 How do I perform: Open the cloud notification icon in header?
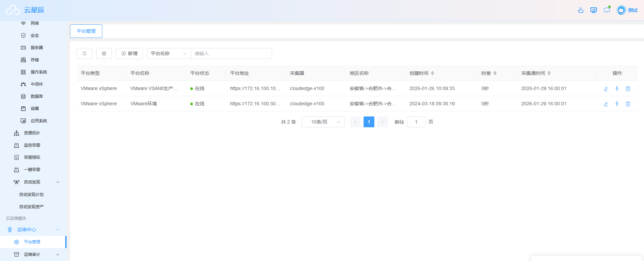(x=607, y=9)
